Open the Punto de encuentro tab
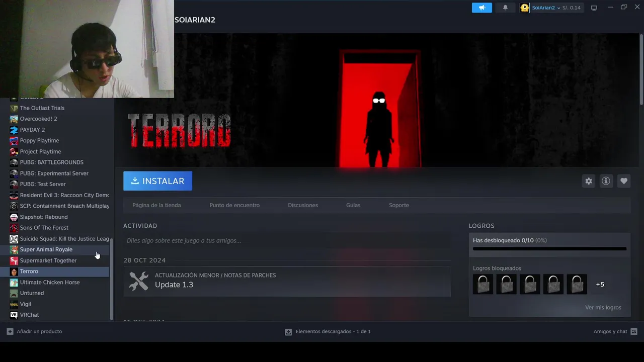Image resolution: width=644 pixels, height=362 pixels. pyautogui.click(x=234, y=205)
